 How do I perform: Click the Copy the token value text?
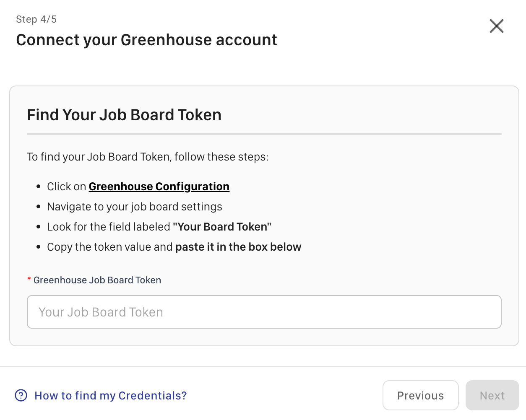tap(109, 247)
